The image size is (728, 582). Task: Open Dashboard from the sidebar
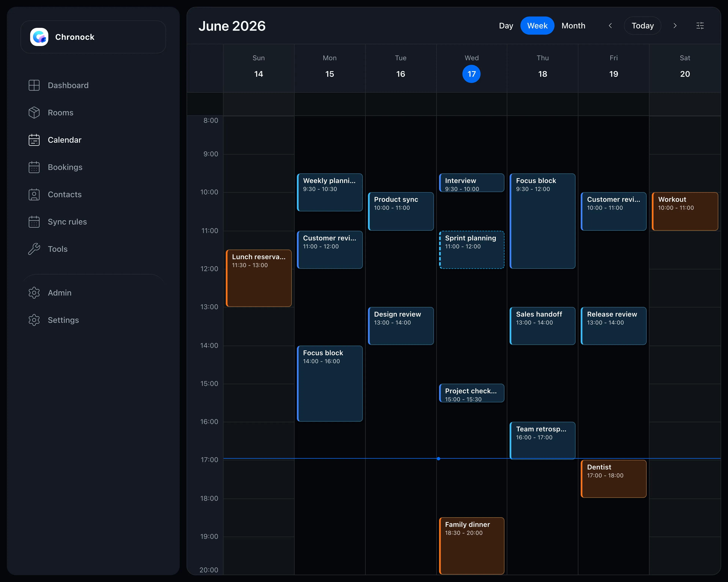pyautogui.click(x=68, y=85)
